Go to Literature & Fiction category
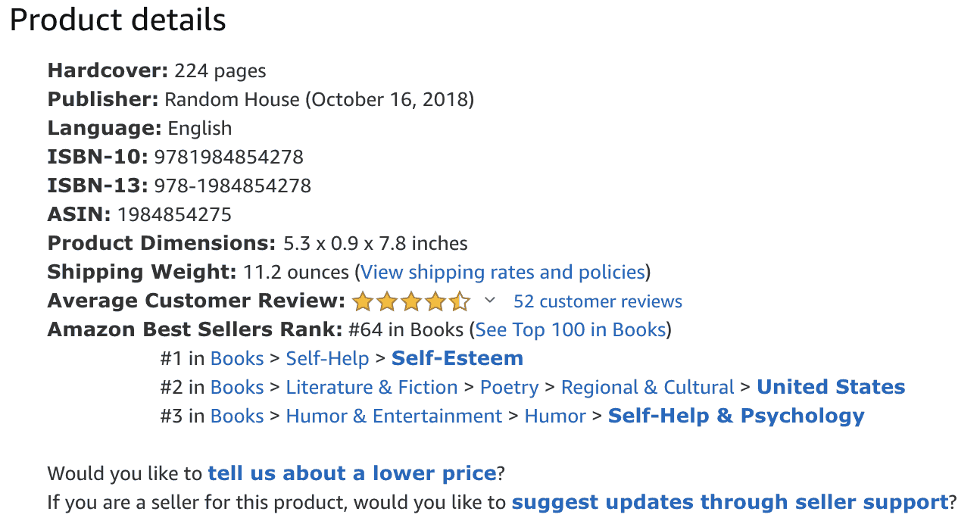 click(x=371, y=387)
